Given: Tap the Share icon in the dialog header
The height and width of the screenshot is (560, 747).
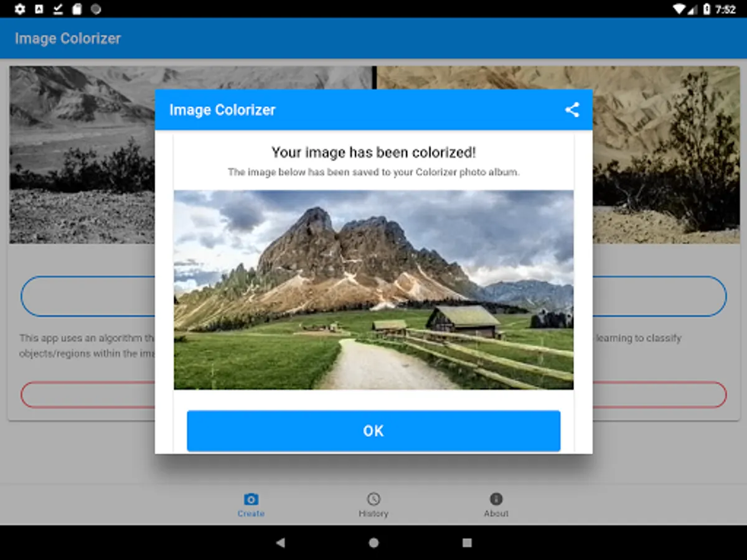Looking at the screenshot, I should (572, 110).
